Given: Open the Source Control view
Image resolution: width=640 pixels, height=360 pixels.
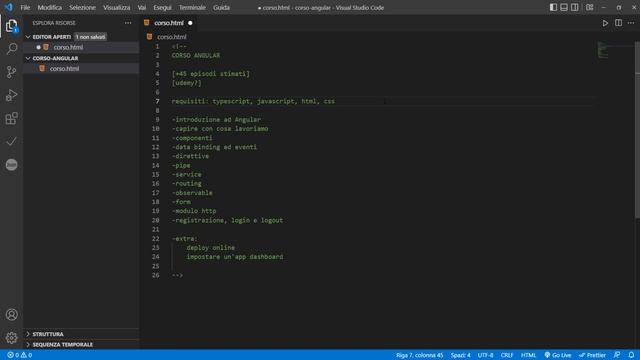Looking at the screenshot, I should tap(11, 72).
